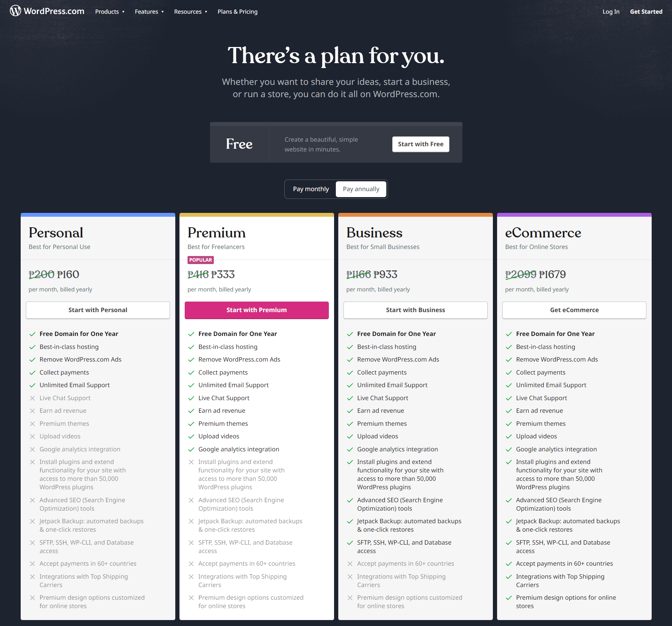Click the Log In link
Viewport: 672px width, 626px height.
611,12
